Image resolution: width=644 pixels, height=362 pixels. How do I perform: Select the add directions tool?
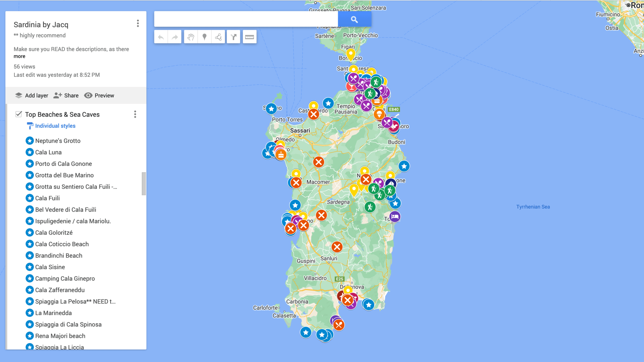click(234, 37)
